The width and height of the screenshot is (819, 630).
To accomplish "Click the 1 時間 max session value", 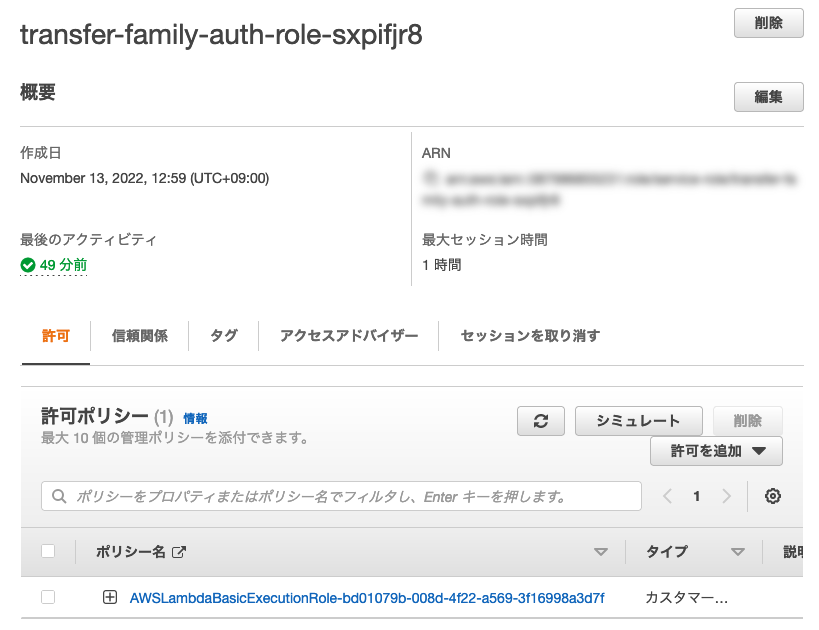I will pyautogui.click(x=441, y=265).
